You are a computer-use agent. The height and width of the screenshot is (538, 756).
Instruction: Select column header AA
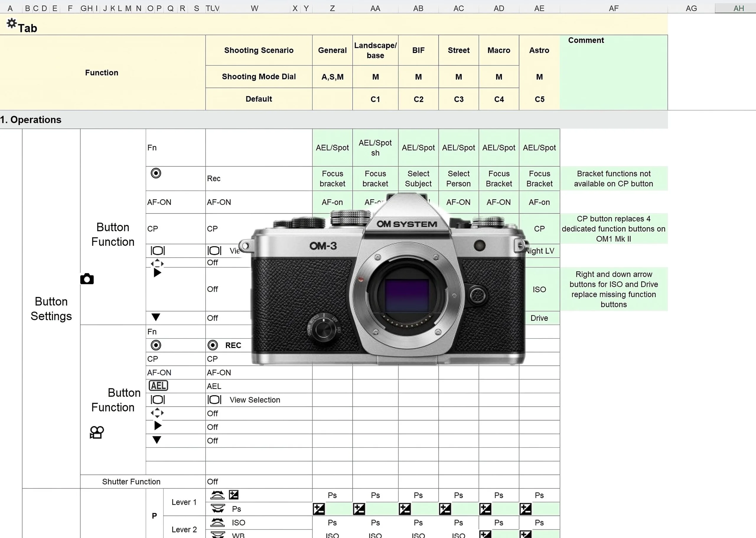pyautogui.click(x=375, y=8)
